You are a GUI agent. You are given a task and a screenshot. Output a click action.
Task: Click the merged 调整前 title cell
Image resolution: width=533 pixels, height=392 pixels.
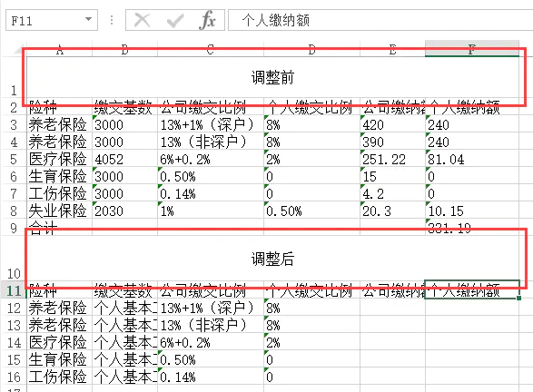(273, 77)
